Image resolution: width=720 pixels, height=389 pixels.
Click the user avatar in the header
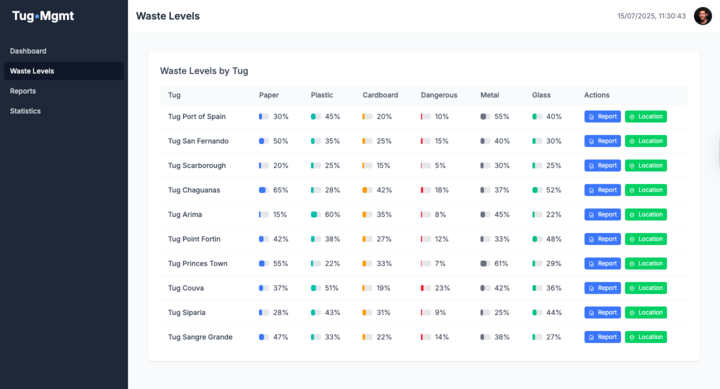[x=703, y=16]
